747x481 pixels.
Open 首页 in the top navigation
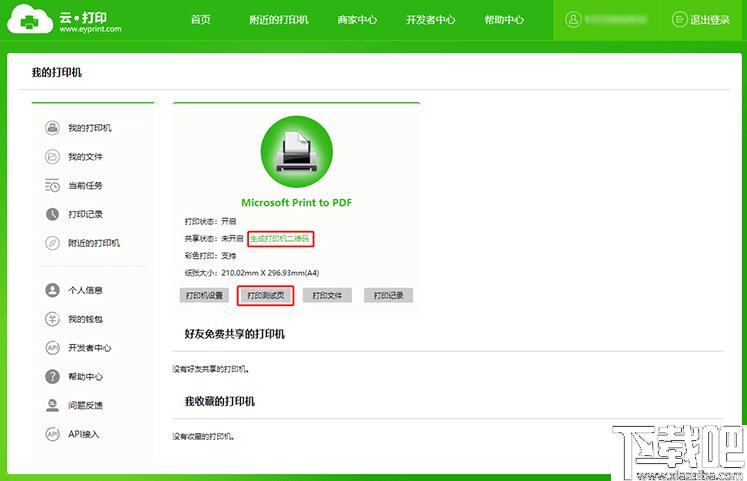[201, 20]
